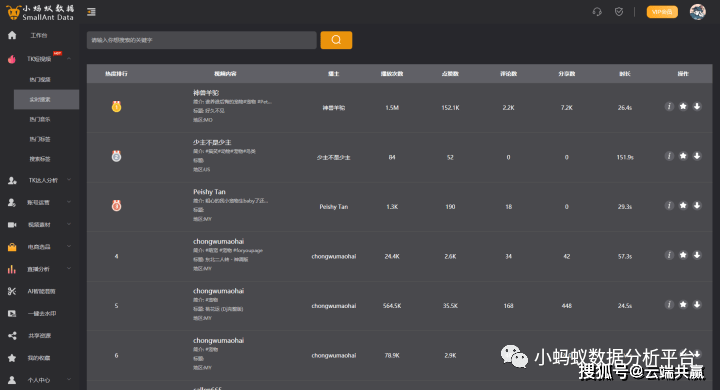This screenshot has width=720, height=390.
Task: Open customer support headset icon
Action: [x=597, y=12]
